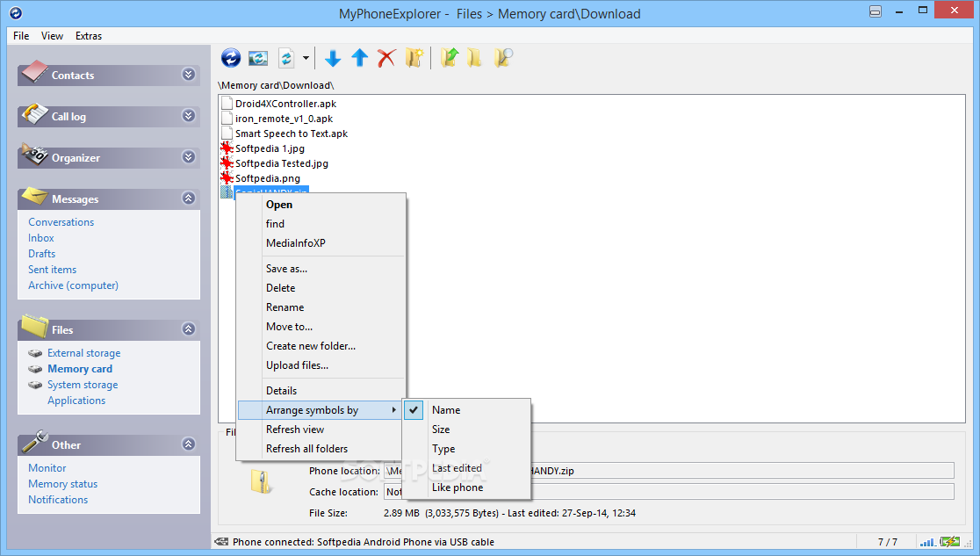
Task: Open Conversations link
Action: [x=61, y=222]
